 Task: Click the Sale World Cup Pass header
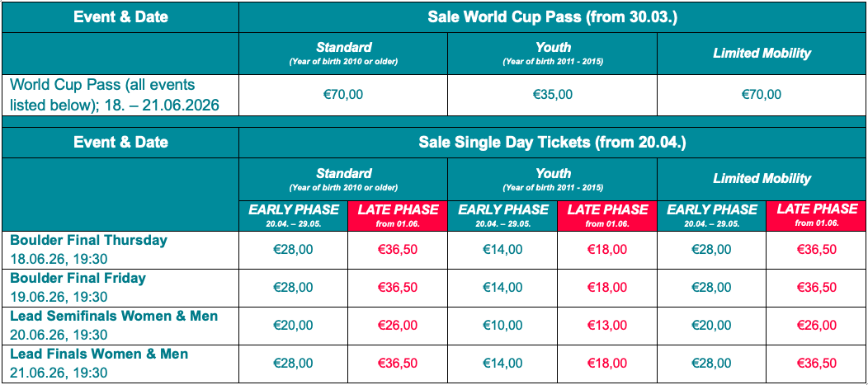552,17
